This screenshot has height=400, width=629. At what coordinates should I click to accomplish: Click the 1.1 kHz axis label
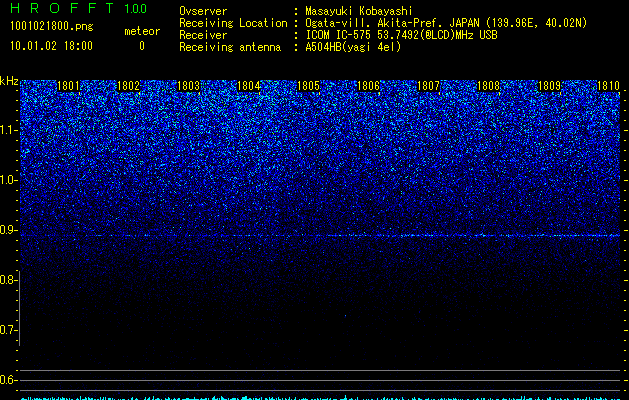[x=8, y=130]
